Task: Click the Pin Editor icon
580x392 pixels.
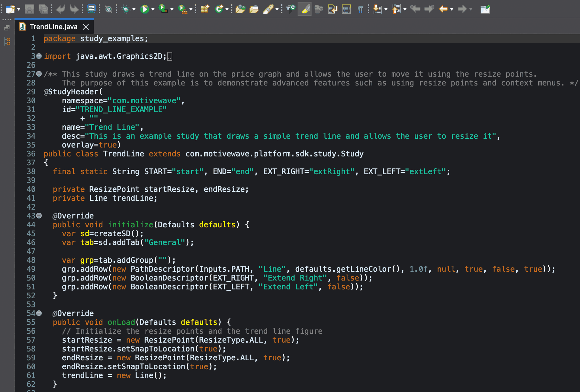Action: coord(485,9)
